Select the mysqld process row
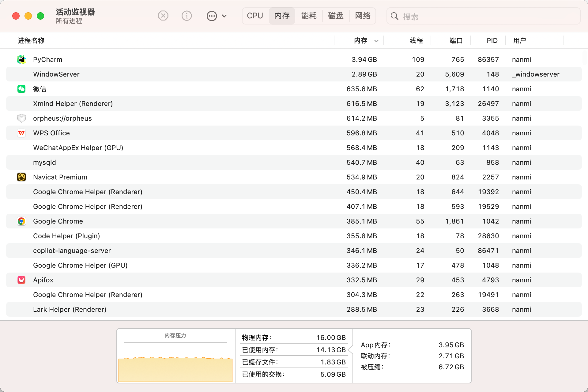The height and width of the screenshot is (392, 588). click(294, 162)
